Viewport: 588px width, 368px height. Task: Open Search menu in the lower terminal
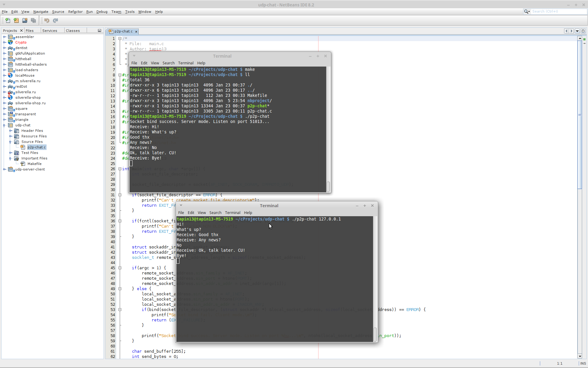215,213
